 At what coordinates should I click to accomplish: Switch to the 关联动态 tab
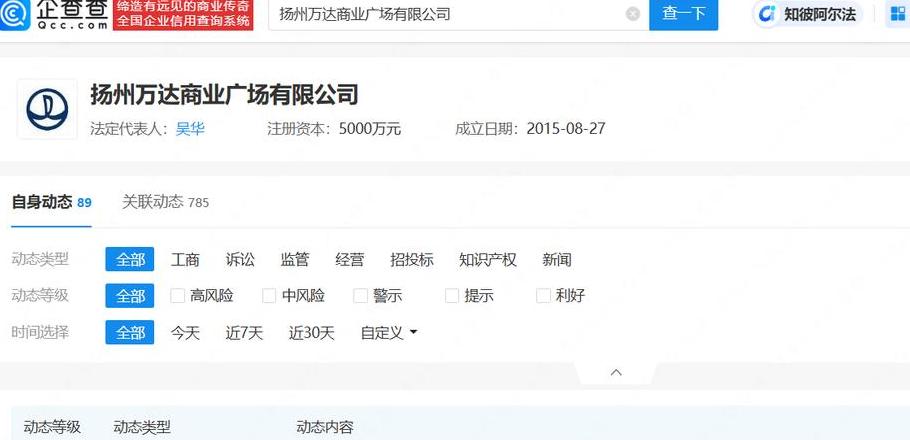click(165, 203)
